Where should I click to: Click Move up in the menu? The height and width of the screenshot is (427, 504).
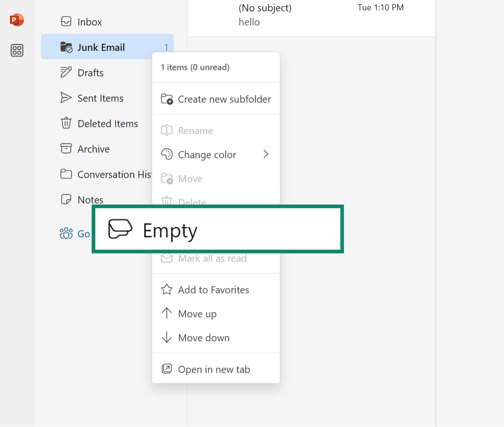click(x=197, y=313)
